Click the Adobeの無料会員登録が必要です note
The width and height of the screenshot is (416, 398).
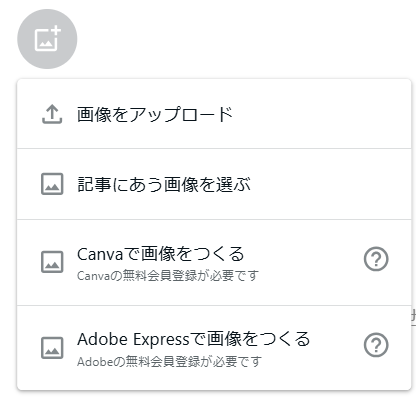click(169, 362)
